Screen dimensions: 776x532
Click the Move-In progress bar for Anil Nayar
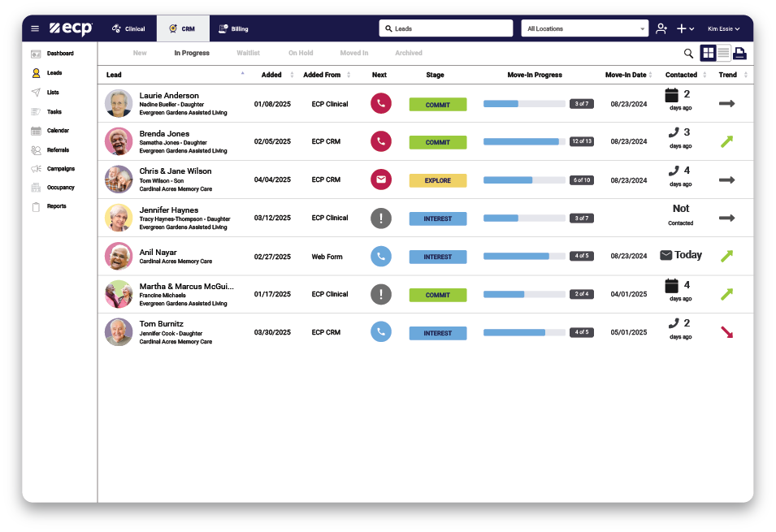pyautogui.click(x=524, y=256)
